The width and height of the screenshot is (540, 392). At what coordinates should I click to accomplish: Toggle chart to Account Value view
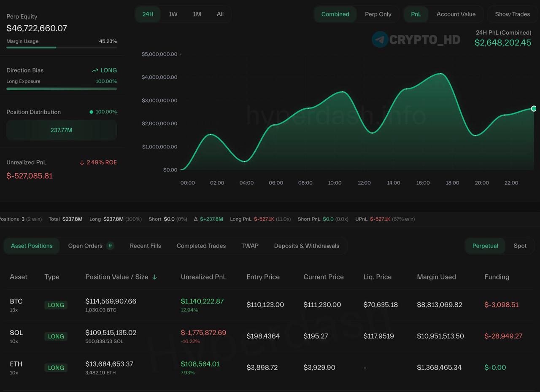point(456,14)
